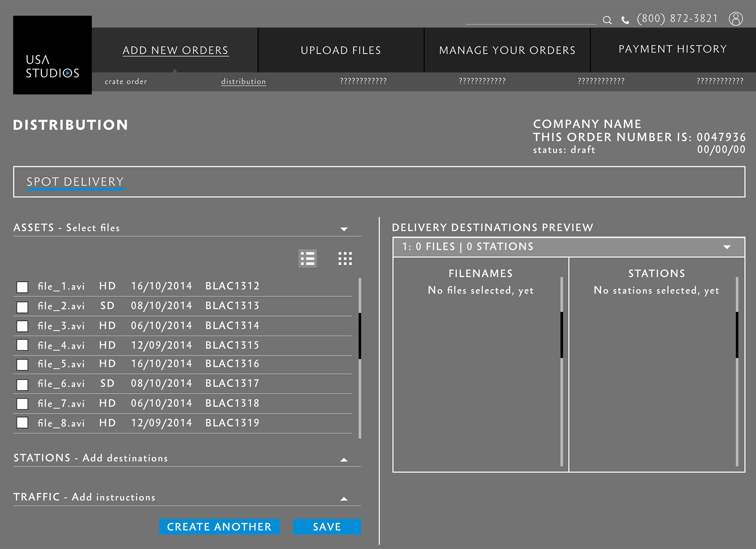The width and height of the screenshot is (756, 549).
Task: Click the phone icon in header
Action: 625,20
